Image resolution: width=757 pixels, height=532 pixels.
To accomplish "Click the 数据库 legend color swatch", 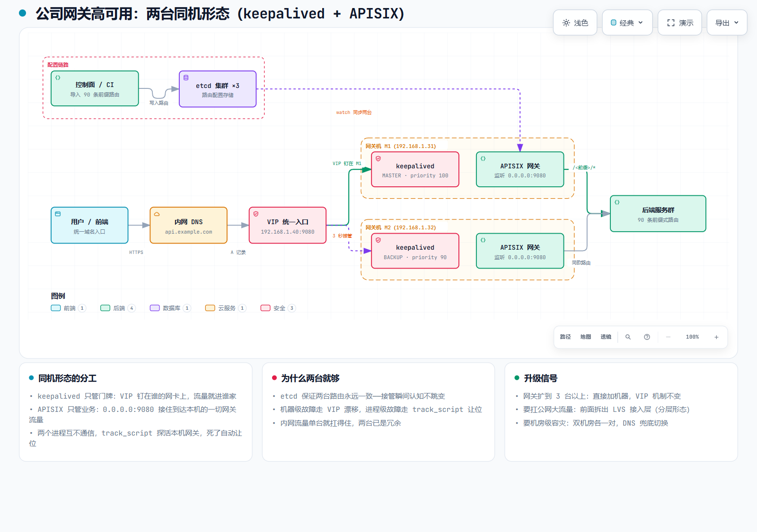I will (x=155, y=308).
